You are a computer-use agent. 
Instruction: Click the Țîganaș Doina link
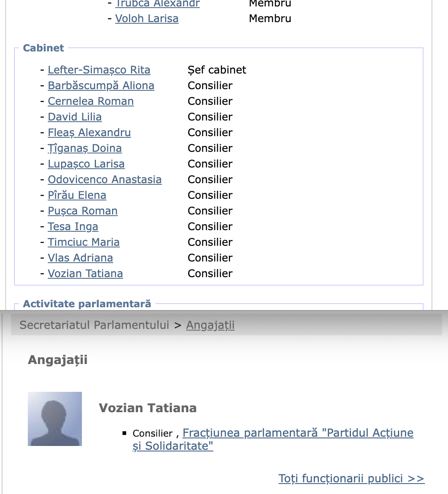coord(84,148)
